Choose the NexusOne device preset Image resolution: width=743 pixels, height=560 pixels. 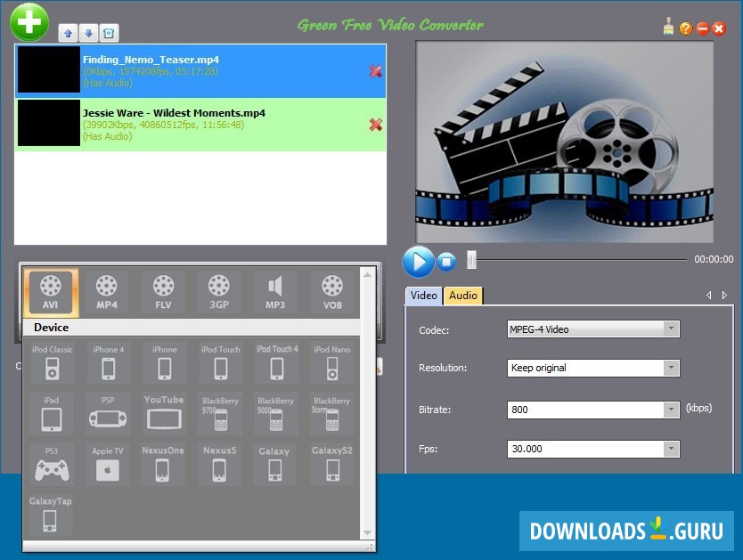point(162,465)
